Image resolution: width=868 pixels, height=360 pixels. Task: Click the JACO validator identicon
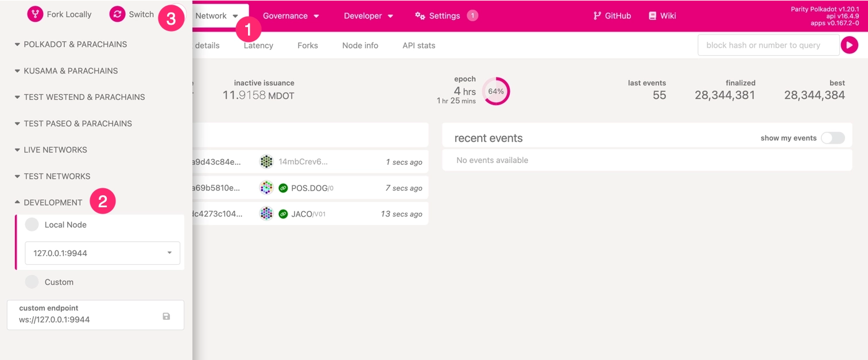pyautogui.click(x=266, y=214)
